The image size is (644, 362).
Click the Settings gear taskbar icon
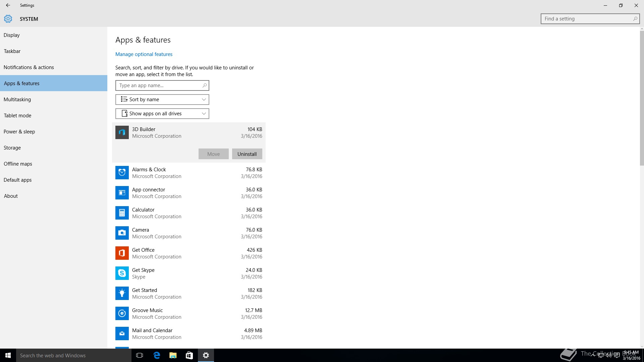(x=206, y=355)
